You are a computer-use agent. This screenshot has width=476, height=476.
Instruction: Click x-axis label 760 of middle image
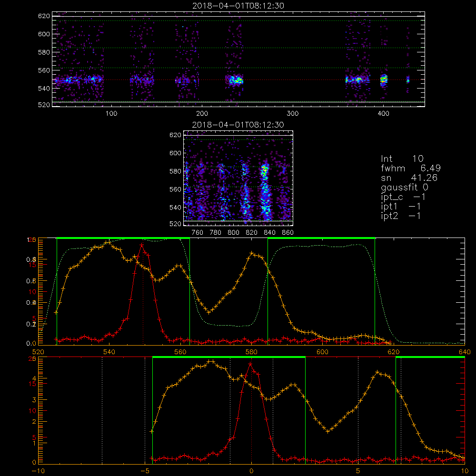(198, 233)
